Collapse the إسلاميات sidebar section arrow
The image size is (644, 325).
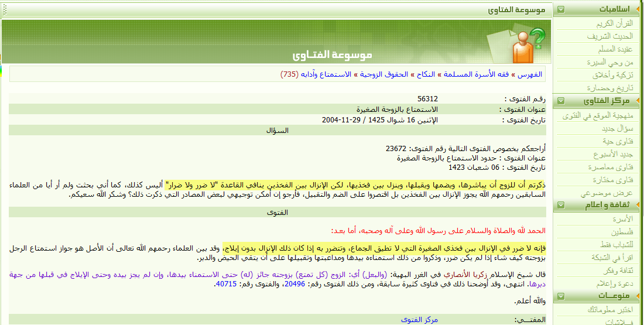561,9
